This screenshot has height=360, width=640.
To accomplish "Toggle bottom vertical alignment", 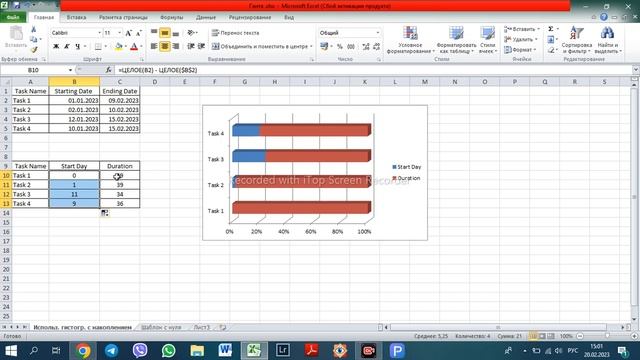I will click(x=176, y=33).
